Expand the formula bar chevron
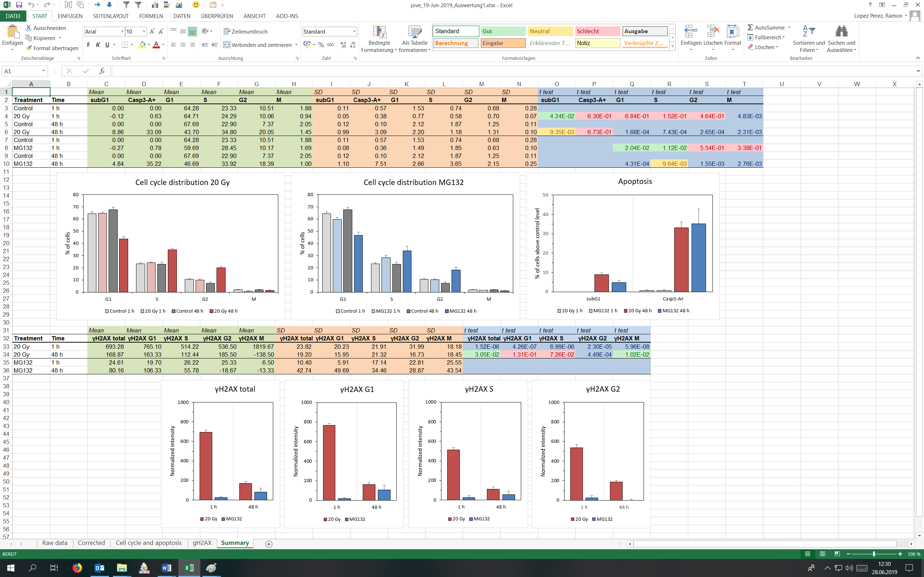Viewport: 924px width, 577px height. coord(918,71)
